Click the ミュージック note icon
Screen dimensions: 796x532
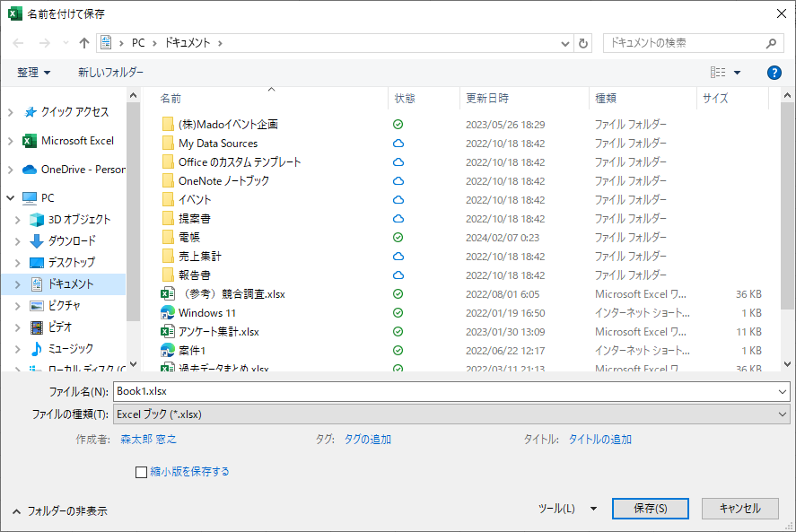[37, 349]
